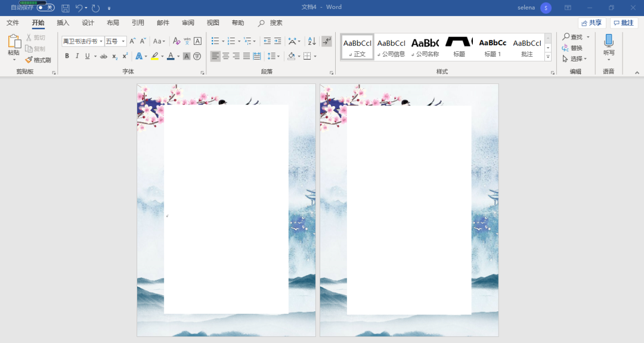Open the Borders dropdown arrow
This screenshot has width=644, height=343.
pos(315,56)
